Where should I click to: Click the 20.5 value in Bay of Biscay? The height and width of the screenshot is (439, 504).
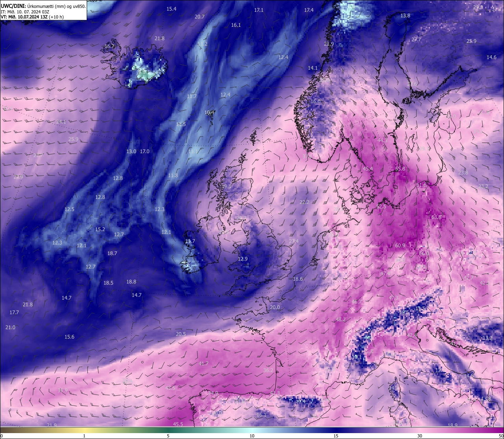(181, 334)
